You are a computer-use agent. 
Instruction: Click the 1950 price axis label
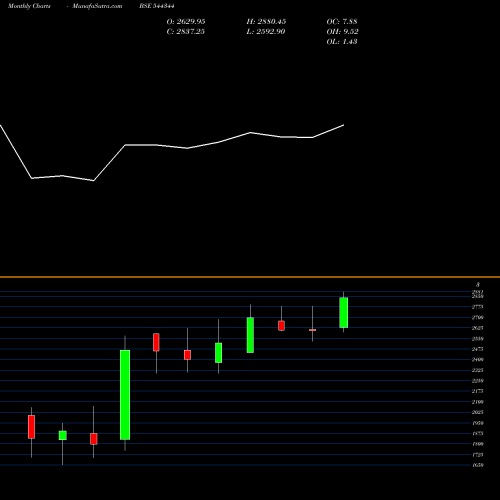click(x=478, y=423)
